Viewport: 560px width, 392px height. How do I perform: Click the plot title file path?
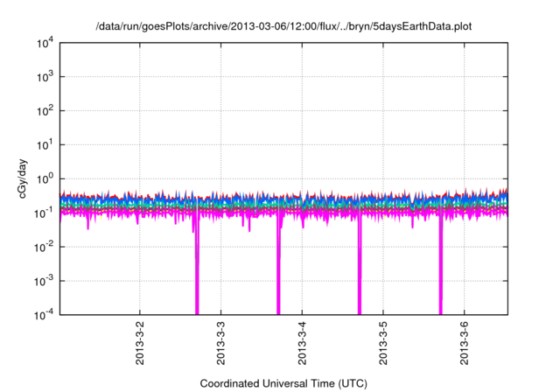pyautogui.click(x=283, y=26)
